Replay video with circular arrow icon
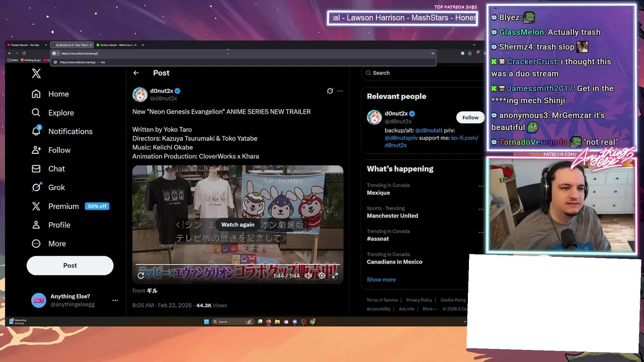Viewport: 644px width, 362px height. tap(141, 275)
